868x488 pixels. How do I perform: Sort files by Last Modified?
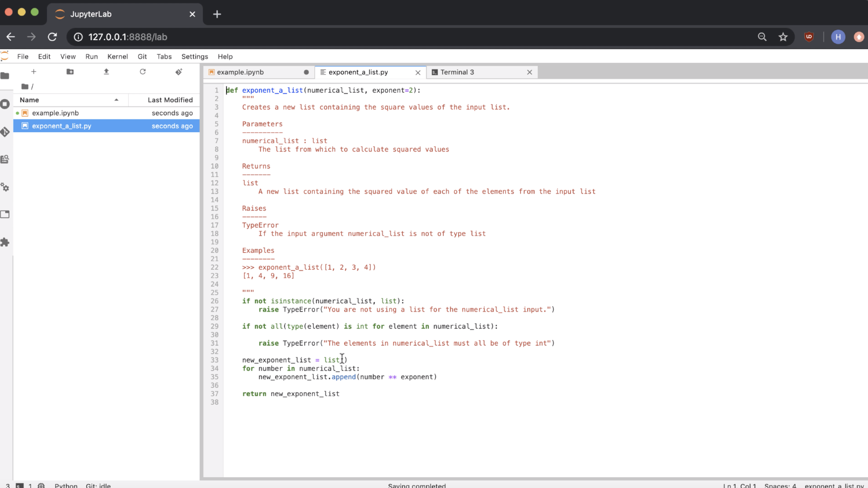(170, 100)
